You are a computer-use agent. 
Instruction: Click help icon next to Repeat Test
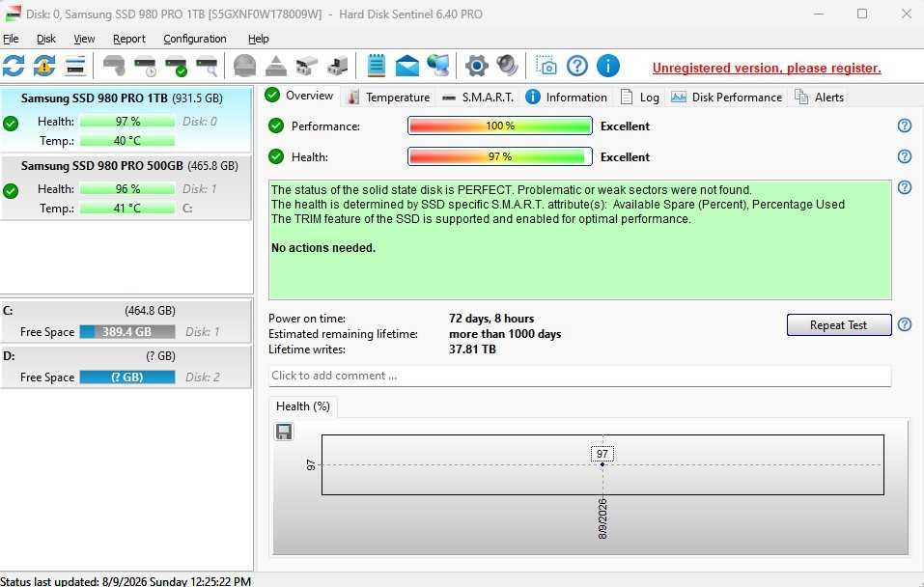click(904, 324)
